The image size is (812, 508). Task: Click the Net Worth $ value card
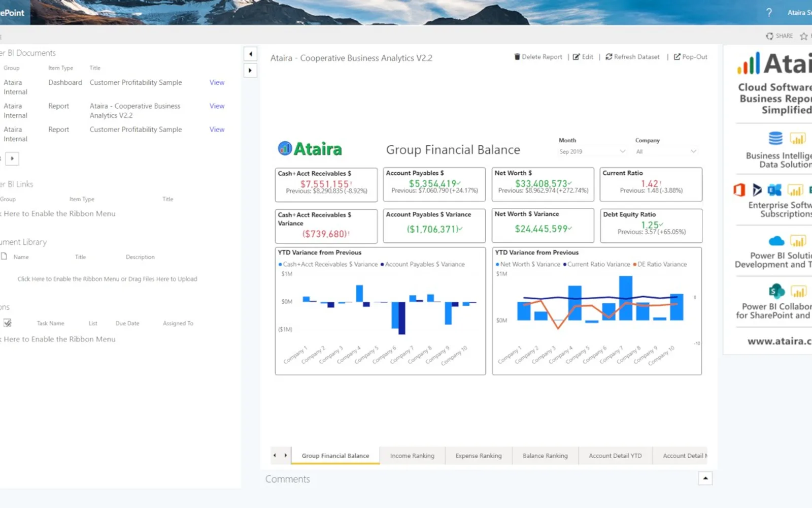click(x=543, y=184)
